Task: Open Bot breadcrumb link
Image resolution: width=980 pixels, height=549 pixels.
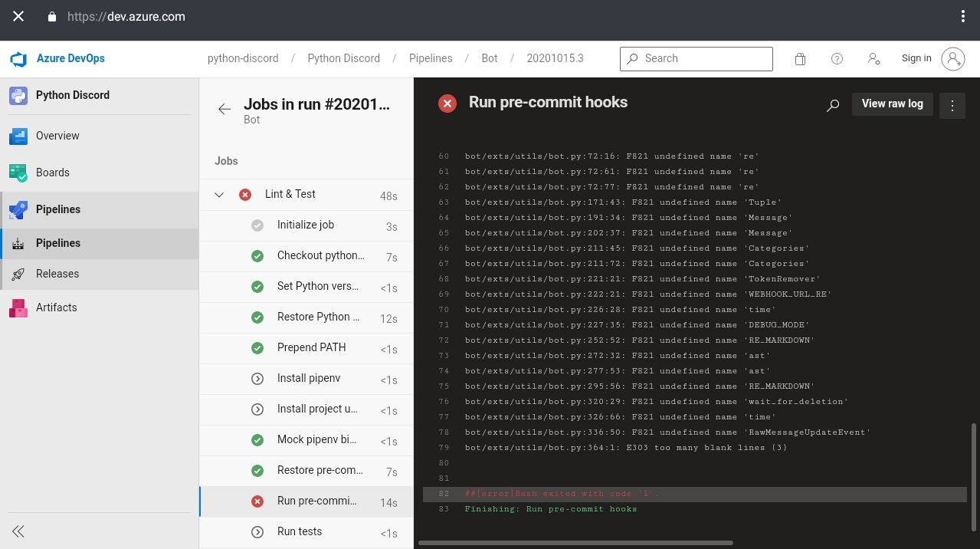Action: [x=490, y=58]
